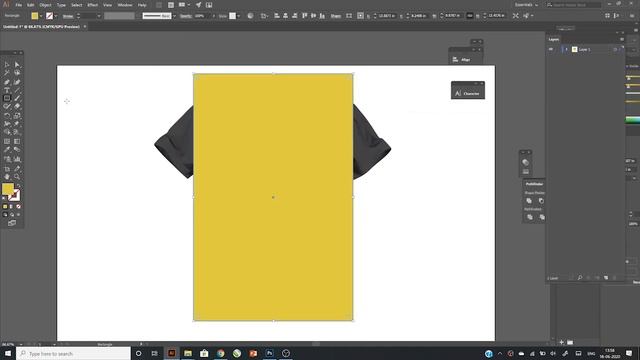Expand Layer 1 disclosure arrow
Screen dimensions: 640x360
pos(566,49)
